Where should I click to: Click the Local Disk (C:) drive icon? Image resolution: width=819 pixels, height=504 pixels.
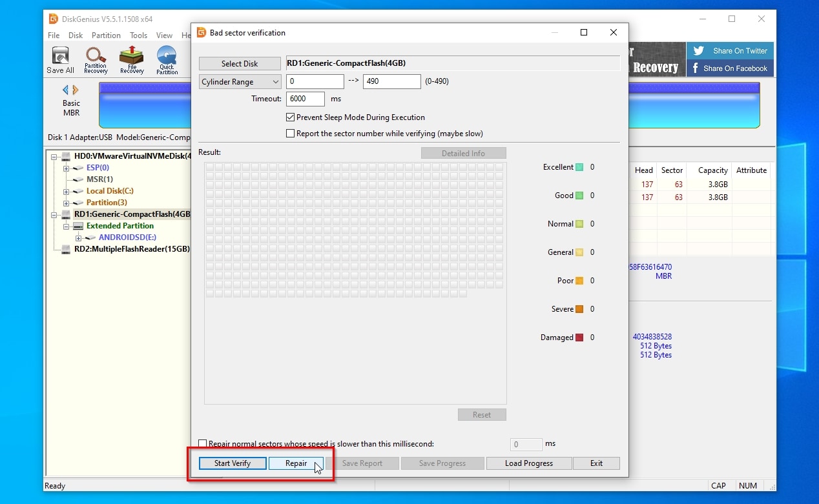(x=78, y=191)
